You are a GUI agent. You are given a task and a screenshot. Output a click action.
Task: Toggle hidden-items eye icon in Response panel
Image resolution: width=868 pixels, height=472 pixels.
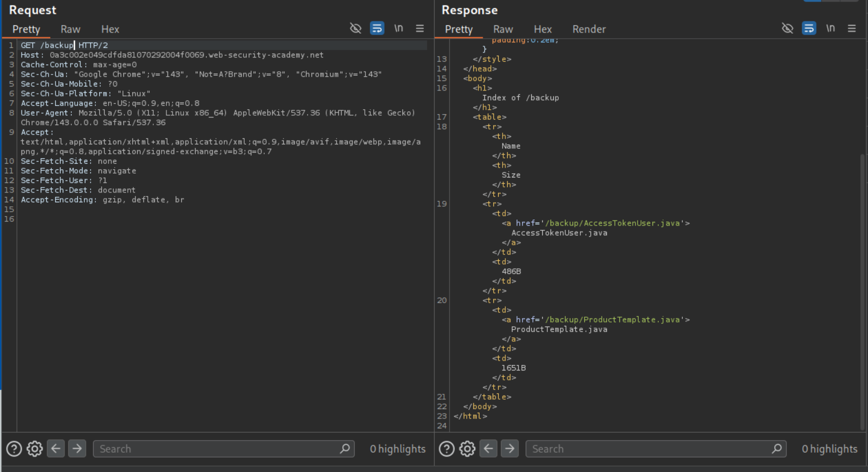788,28
